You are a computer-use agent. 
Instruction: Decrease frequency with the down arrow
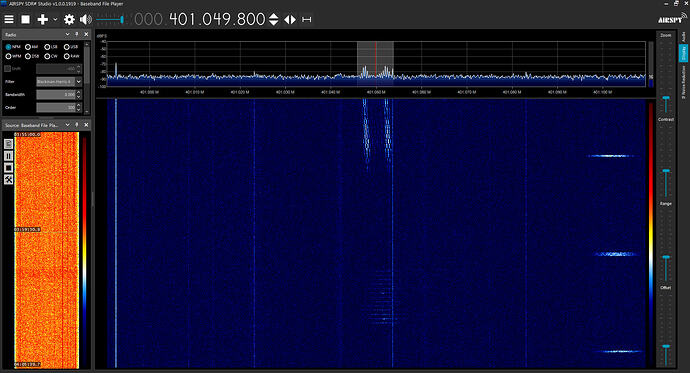[273, 23]
